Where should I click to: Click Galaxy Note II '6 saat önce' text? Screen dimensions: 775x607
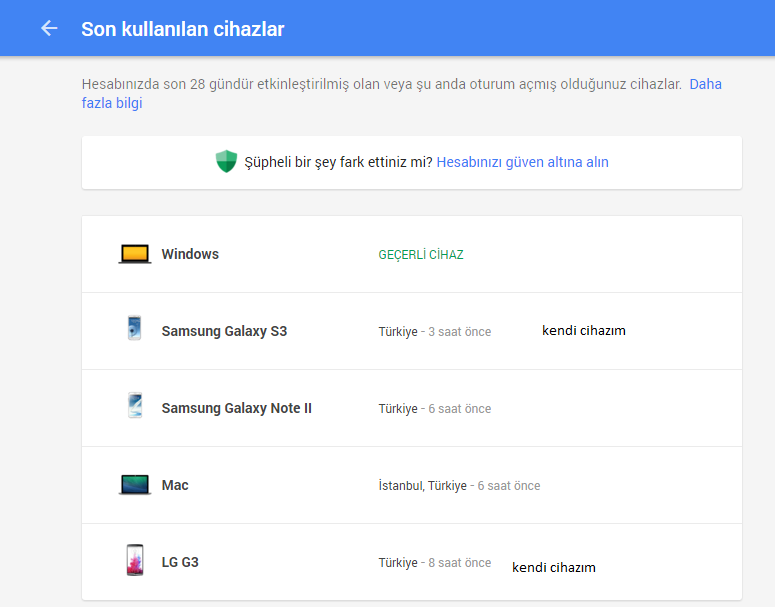pyautogui.click(x=460, y=409)
